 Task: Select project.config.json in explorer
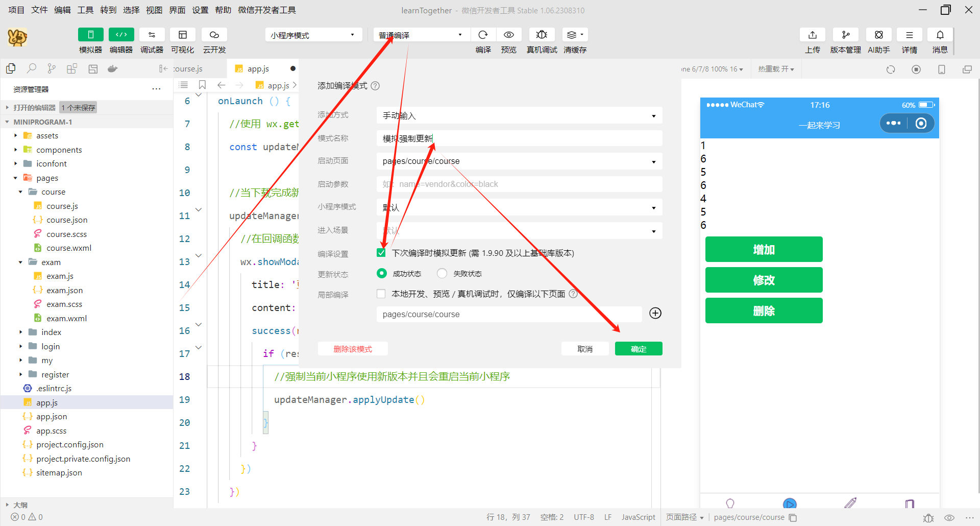pyautogui.click(x=70, y=444)
